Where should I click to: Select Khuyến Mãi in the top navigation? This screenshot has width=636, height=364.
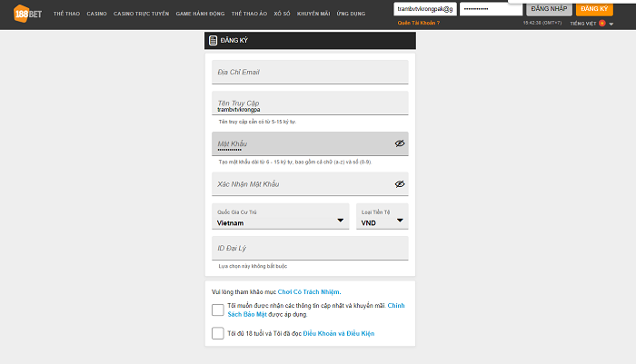[x=312, y=15]
